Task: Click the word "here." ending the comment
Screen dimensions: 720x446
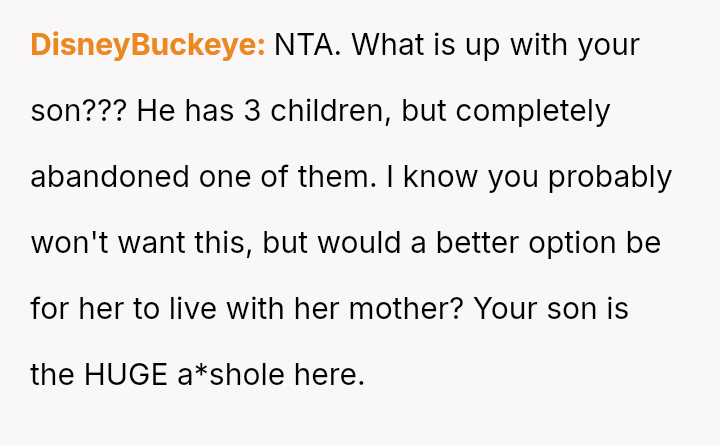Action: (x=330, y=375)
